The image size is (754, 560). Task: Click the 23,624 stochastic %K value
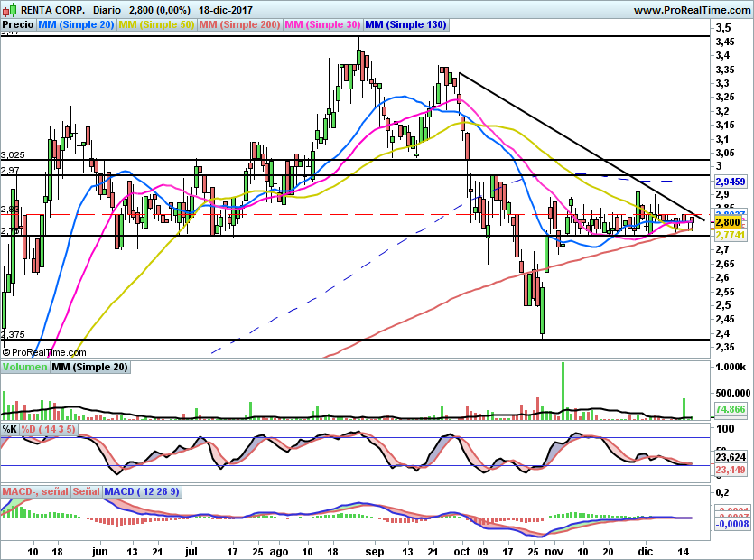click(731, 457)
